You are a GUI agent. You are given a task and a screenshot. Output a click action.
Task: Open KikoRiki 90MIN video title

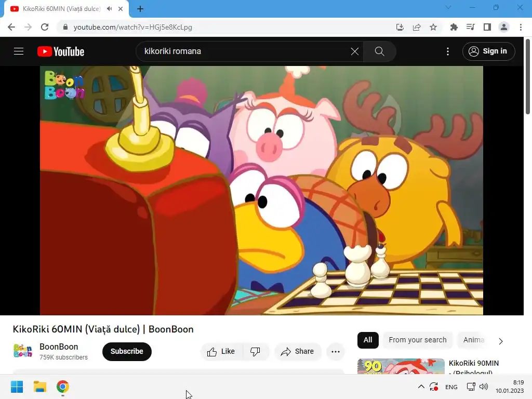(x=473, y=367)
